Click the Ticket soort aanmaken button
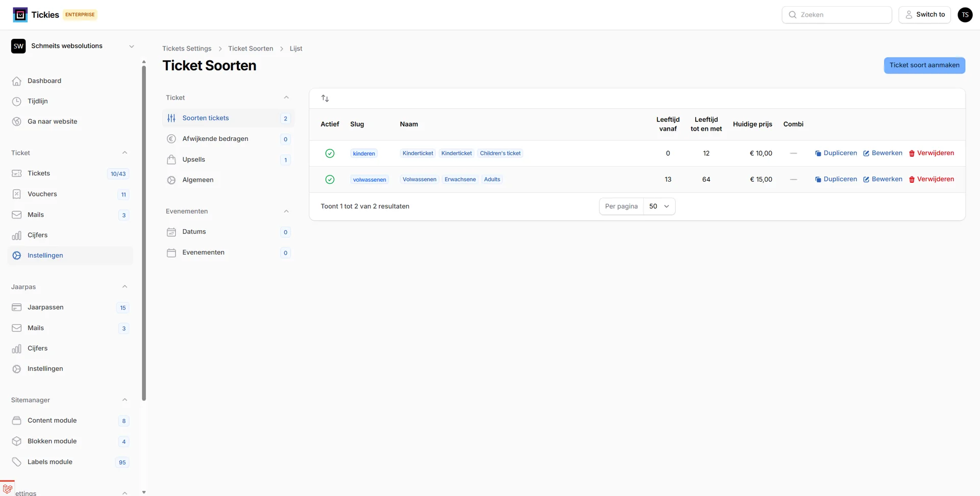 tap(924, 65)
